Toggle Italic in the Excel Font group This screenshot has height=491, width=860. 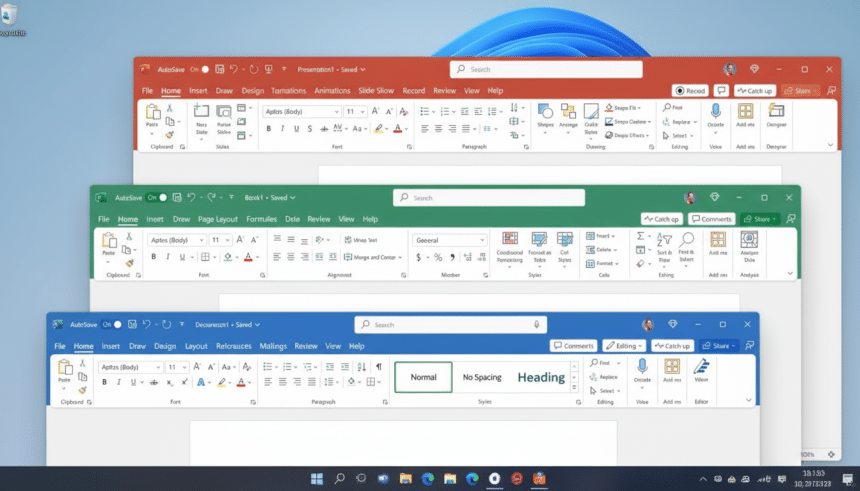coord(168,256)
